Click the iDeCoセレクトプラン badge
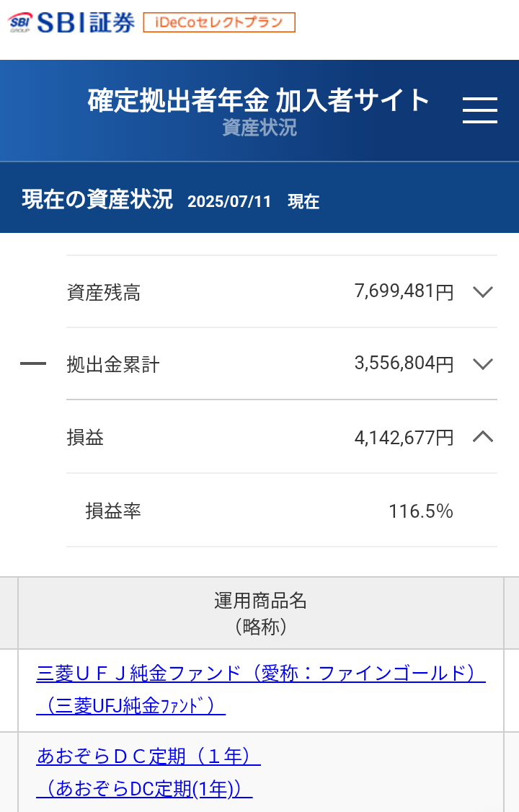Screen dimensions: 519x812 click(x=219, y=23)
